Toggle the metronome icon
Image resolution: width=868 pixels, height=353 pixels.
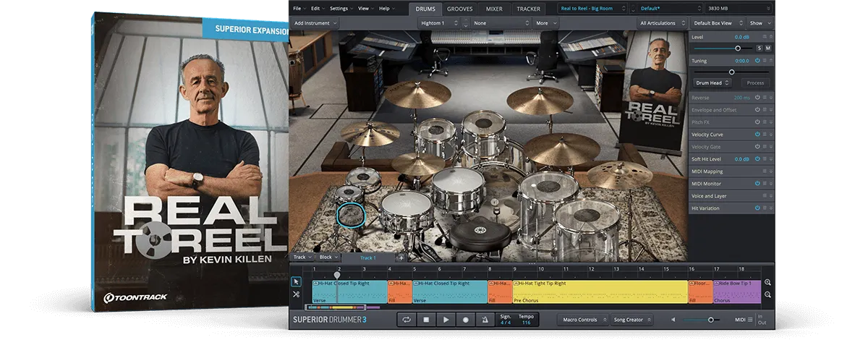[485, 319]
